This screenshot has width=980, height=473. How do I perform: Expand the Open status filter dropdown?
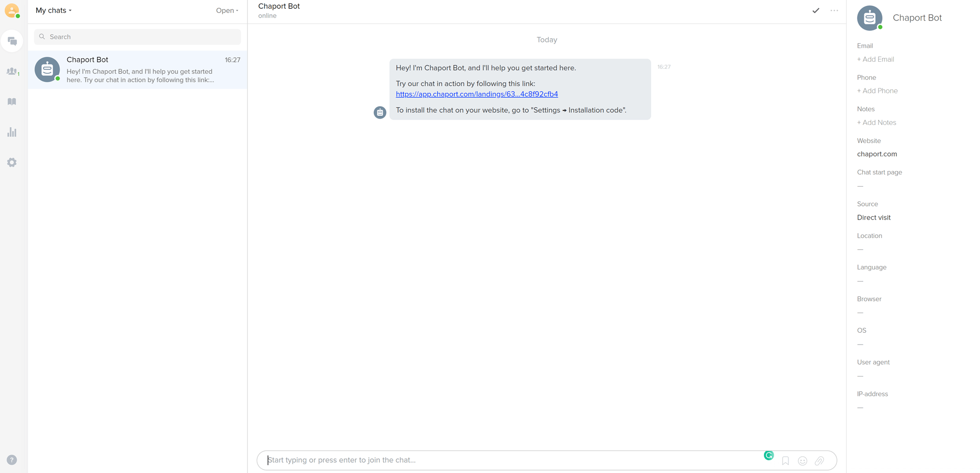coord(227,10)
